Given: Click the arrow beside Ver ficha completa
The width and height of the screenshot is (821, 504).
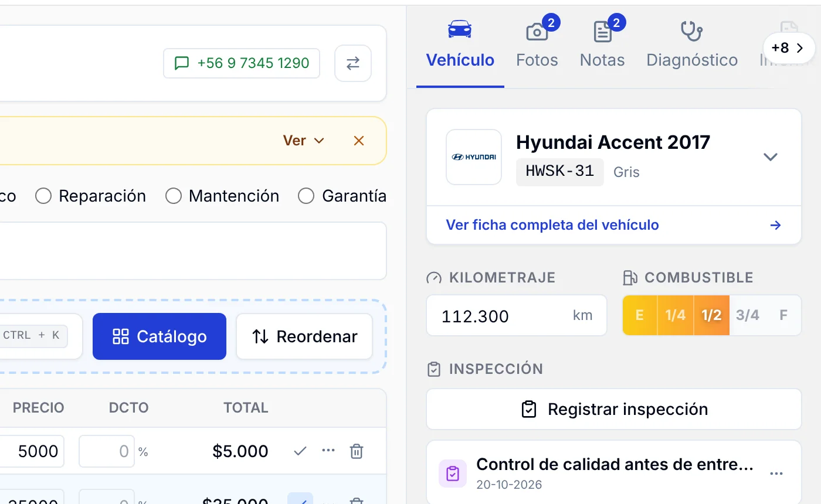Looking at the screenshot, I should point(776,225).
